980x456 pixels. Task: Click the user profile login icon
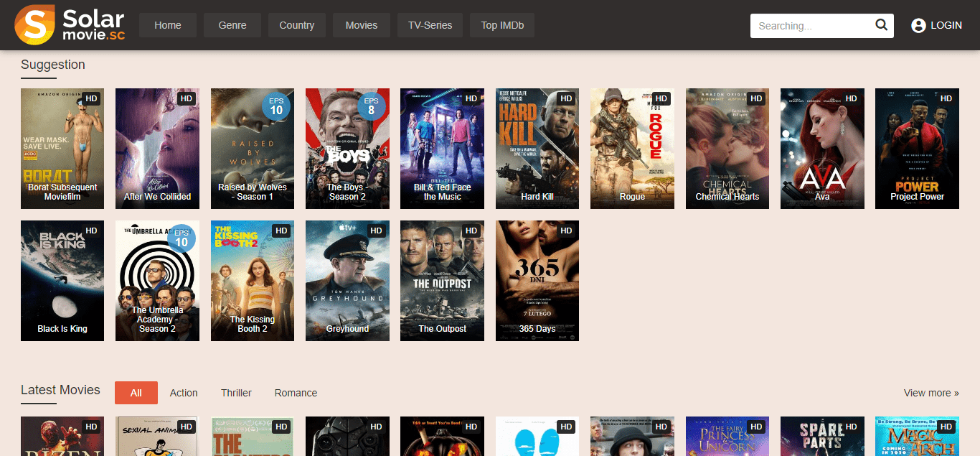918,25
